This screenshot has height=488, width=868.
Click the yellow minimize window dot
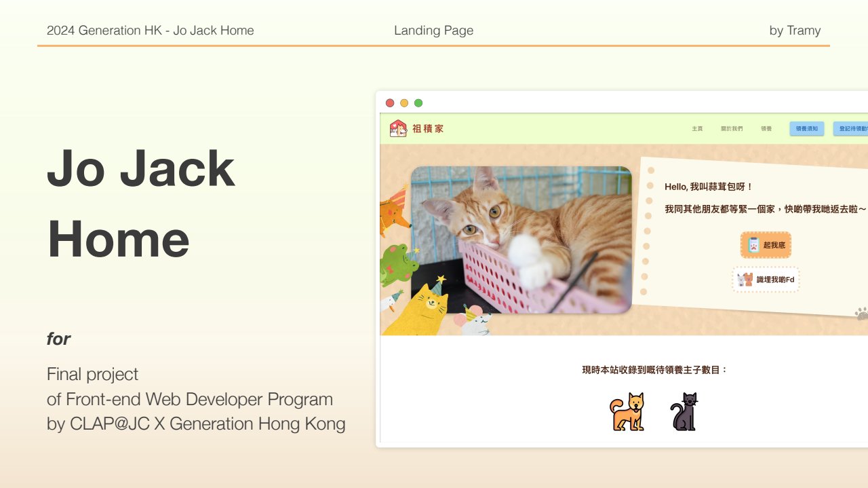tap(404, 103)
